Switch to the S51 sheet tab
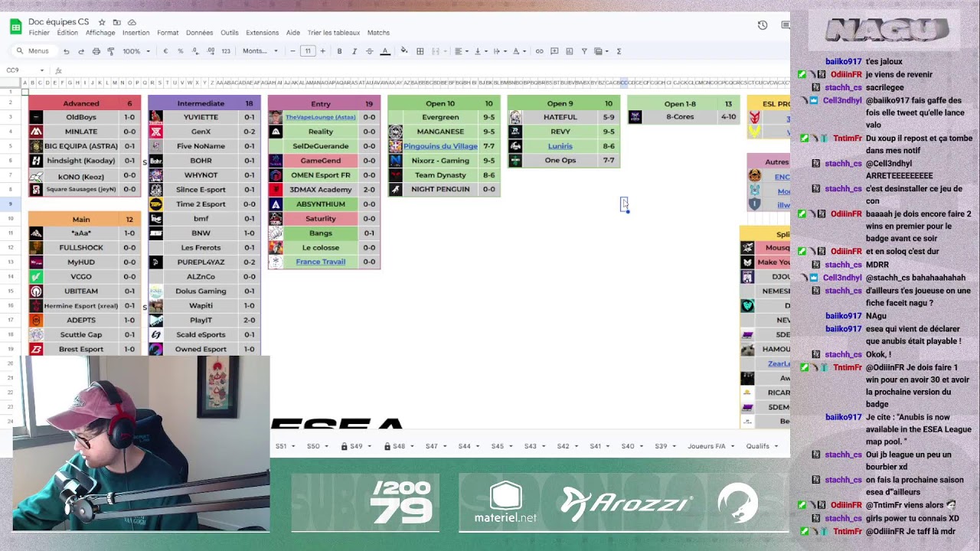 [281, 446]
